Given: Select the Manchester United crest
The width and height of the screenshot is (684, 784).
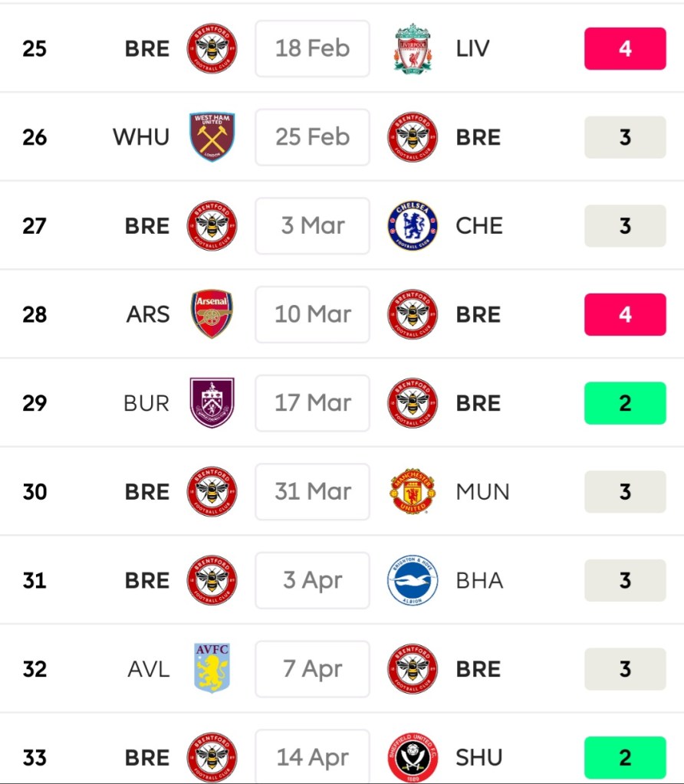Looking at the screenshot, I should pyautogui.click(x=413, y=491).
